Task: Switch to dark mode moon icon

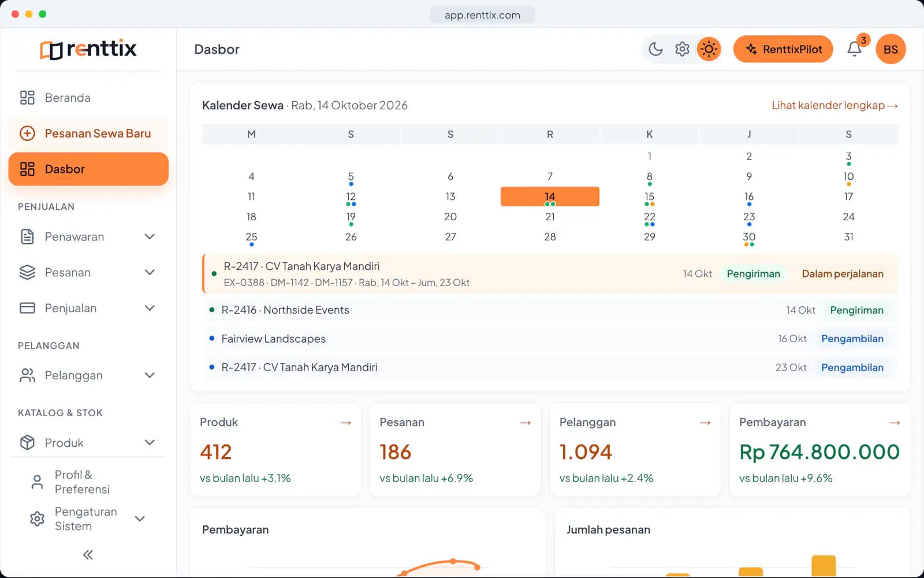Action: [655, 49]
